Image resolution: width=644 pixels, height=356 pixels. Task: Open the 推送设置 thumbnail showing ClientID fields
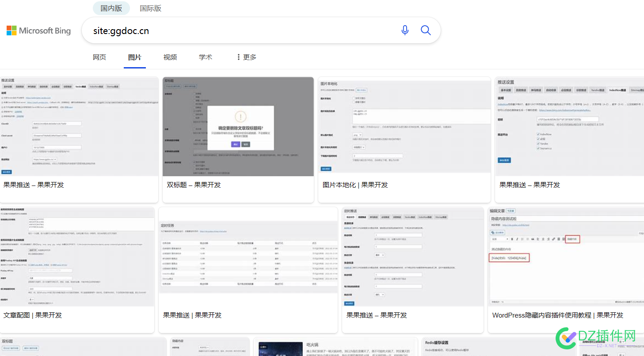pyautogui.click(x=79, y=126)
